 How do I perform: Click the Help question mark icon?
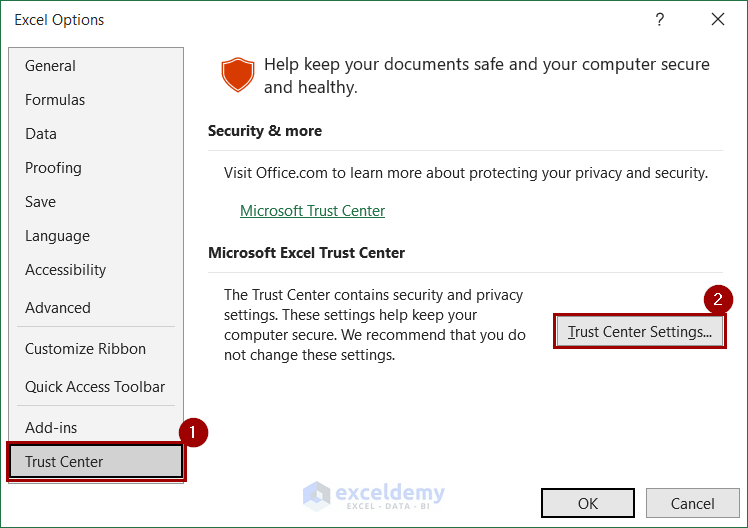[x=660, y=20]
